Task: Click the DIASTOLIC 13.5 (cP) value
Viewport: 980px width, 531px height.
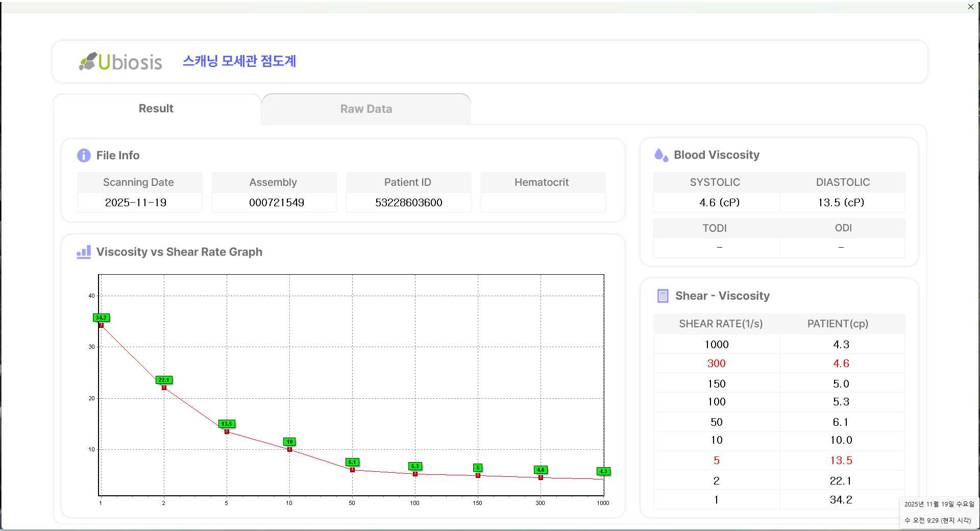Action: (x=841, y=203)
